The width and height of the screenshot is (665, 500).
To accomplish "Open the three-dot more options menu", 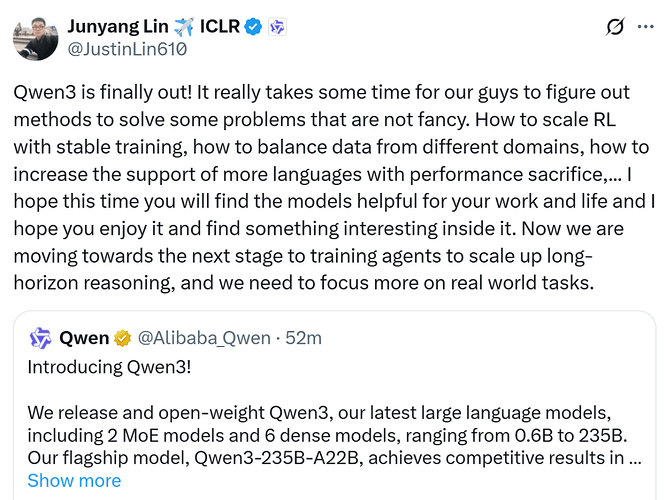I will coord(645,27).
